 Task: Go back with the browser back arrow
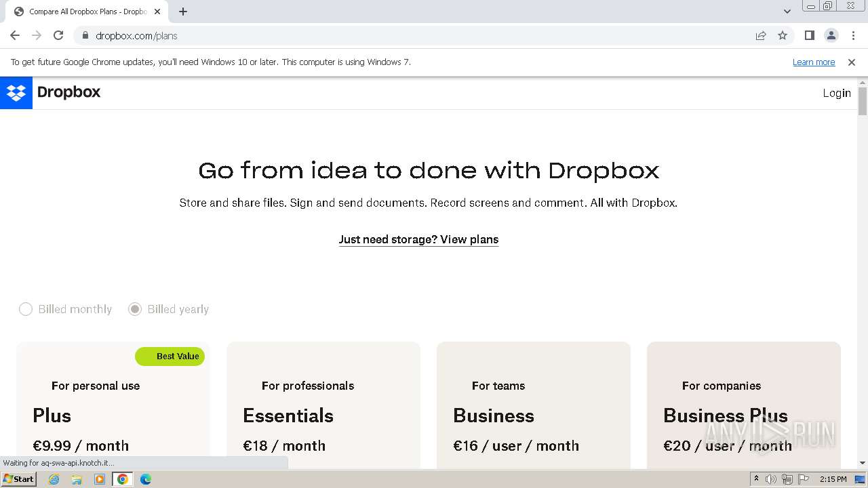coord(15,36)
